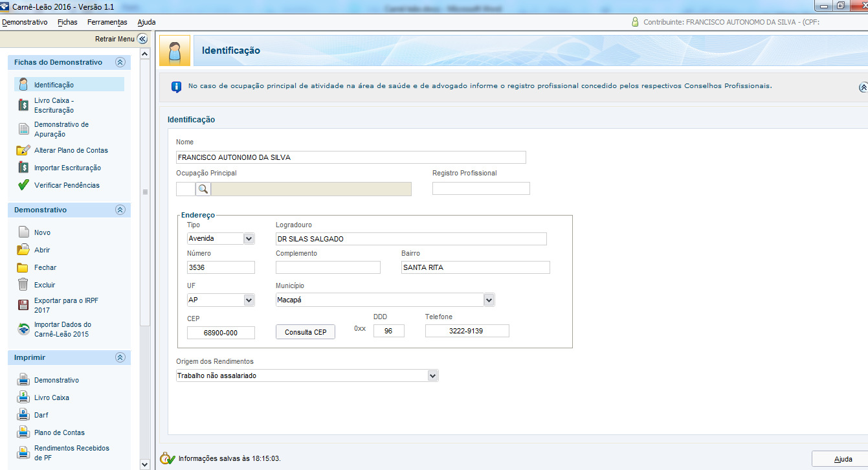Open the Tipo dropdown showing Avenida

pyautogui.click(x=249, y=238)
